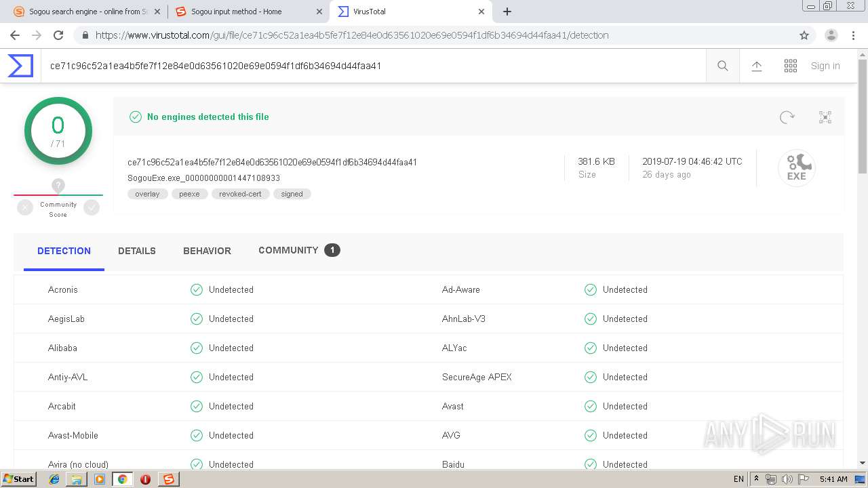Click the VirusTotal sigma logo
868x488 pixels.
20,66
